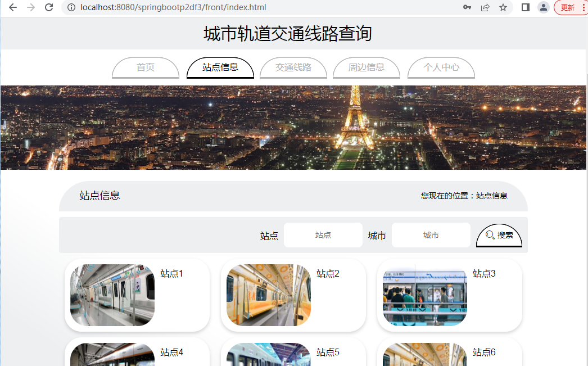Click the site info icon in address bar
The height and width of the screenshot is (366, 588).
[71, 7]
